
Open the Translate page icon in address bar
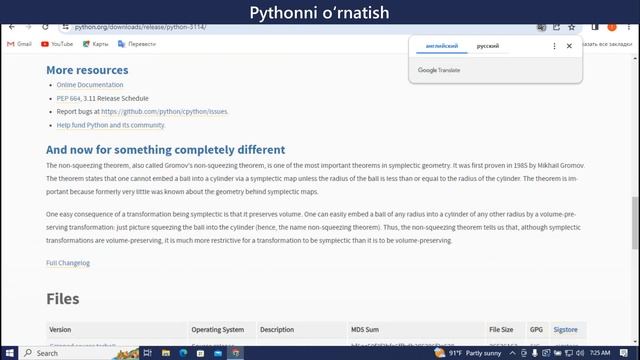coord(541,27)
